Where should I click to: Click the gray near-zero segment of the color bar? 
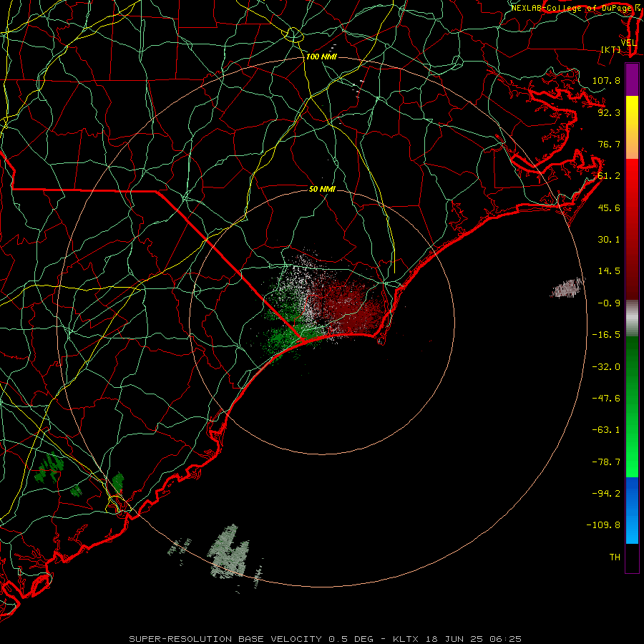pyautogui.click(x=632, y=318)
